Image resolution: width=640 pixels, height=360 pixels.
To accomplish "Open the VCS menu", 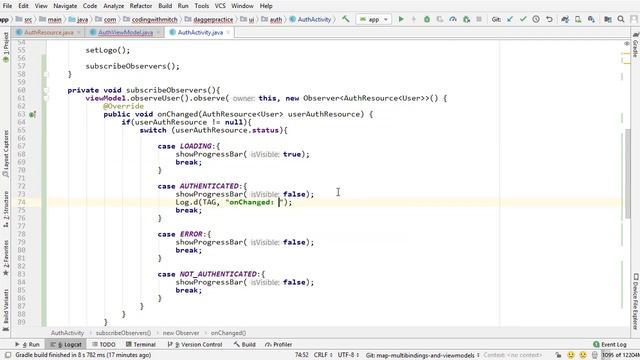I will click(220, 6).
